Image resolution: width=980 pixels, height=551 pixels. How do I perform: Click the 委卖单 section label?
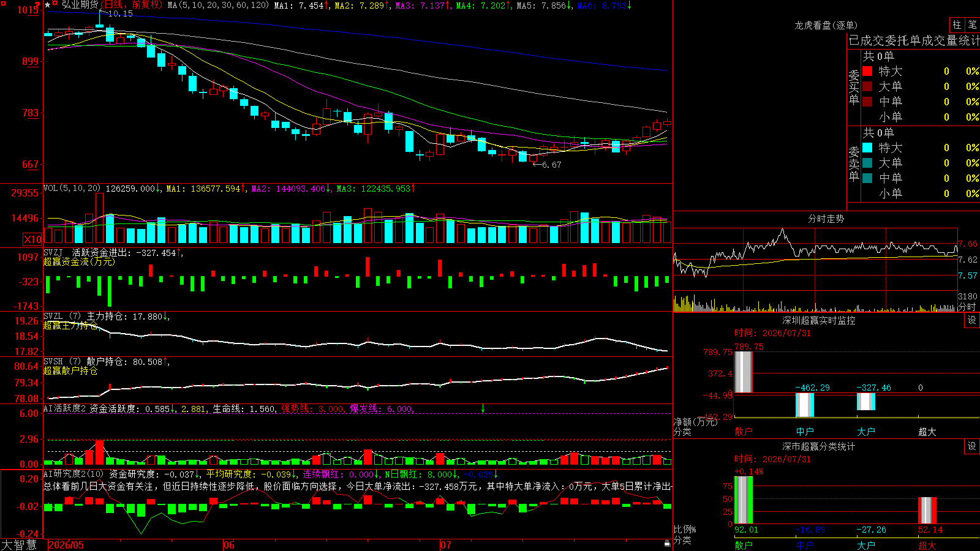point(854,163)
